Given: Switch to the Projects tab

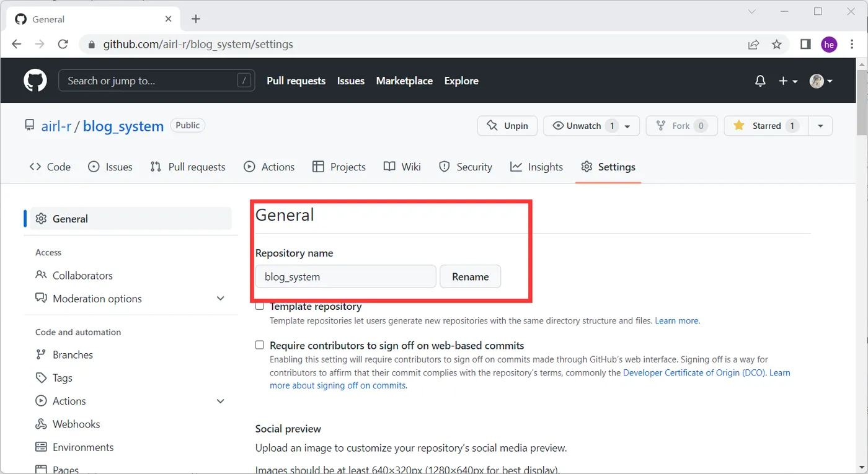Looking at the screenshot, I should tap(339, 167).
